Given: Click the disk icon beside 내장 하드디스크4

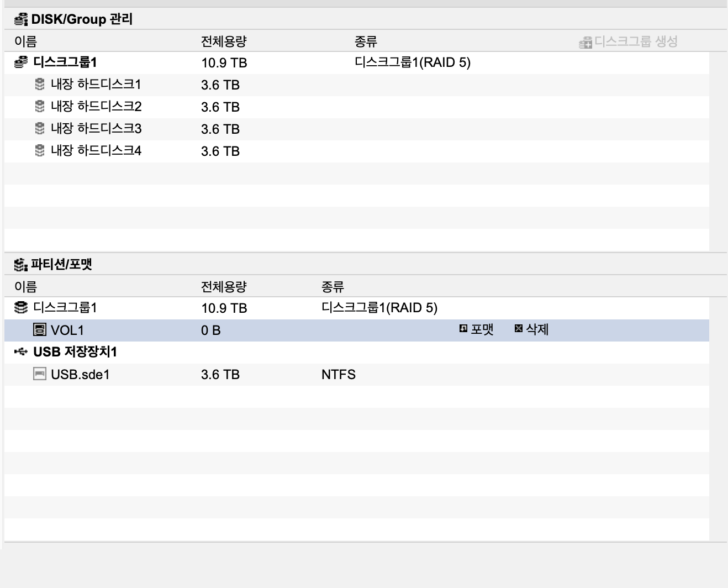Looking at the screenshot, I should click(40, 150).
